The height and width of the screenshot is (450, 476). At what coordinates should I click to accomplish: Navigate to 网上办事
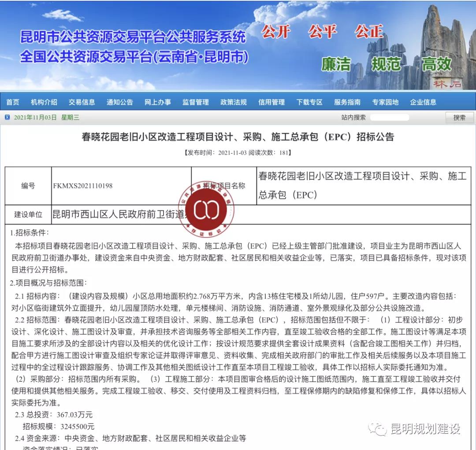click(158, 102)
